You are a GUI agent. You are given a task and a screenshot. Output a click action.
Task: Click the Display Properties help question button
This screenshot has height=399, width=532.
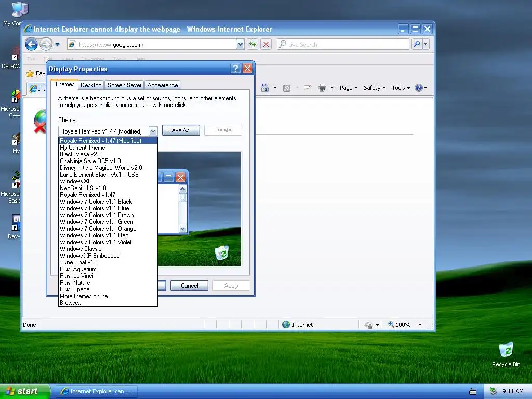[x=235, y=69]
